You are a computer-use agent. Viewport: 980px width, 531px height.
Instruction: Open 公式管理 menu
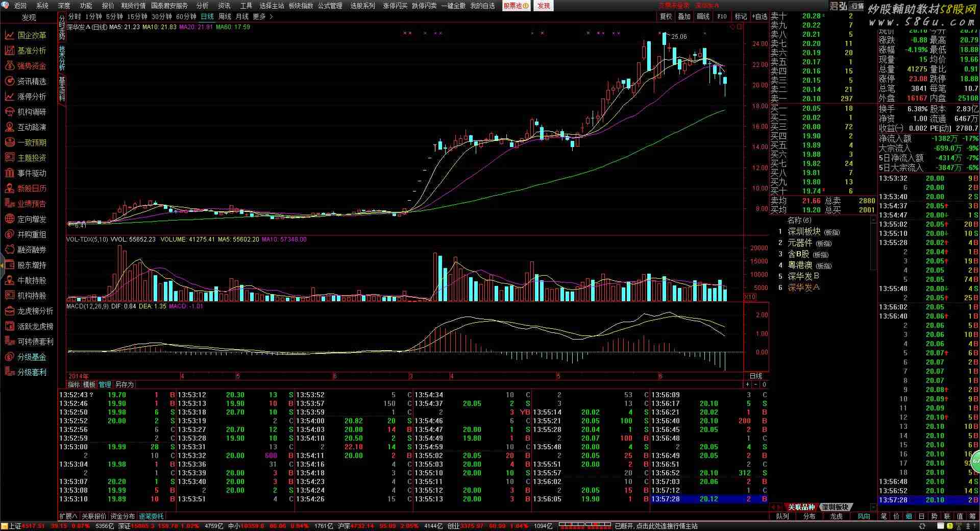pyautogui.click(x=330, y=6)
